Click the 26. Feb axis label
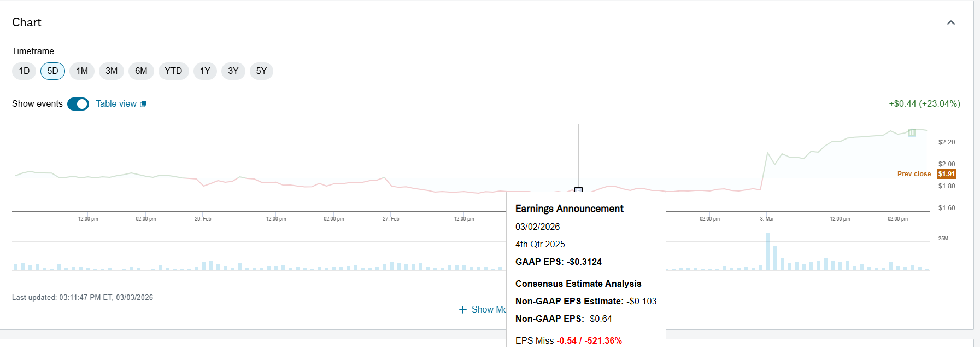The image size is (980, 347). (x=203, y=219)
